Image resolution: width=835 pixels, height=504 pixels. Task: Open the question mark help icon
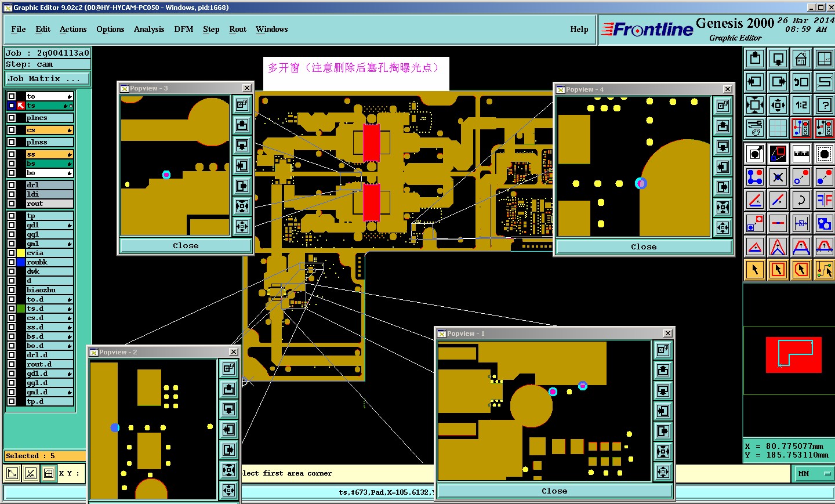825,105
